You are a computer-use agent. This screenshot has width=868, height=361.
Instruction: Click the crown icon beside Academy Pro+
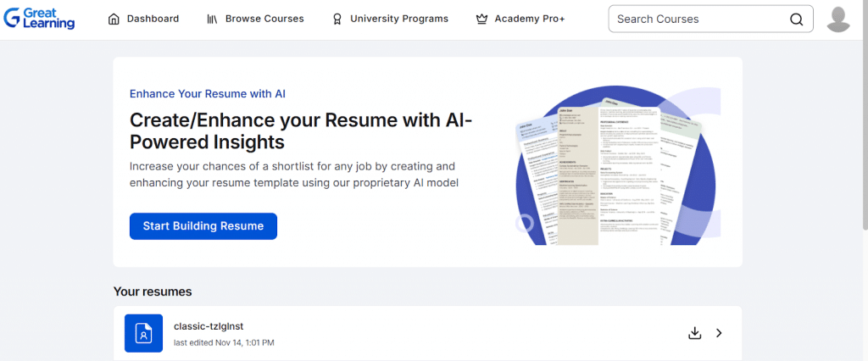[x=481, y=19]
